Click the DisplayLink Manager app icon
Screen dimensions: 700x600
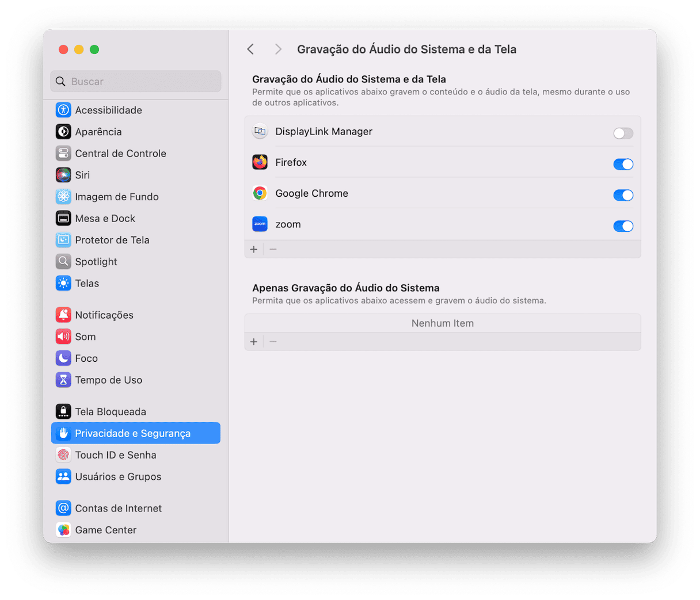260,132
